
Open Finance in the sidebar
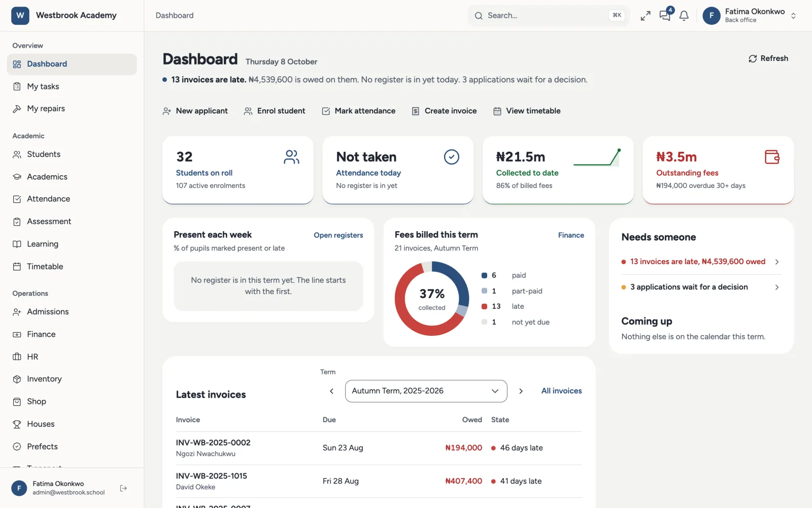(x=72, y=334)
